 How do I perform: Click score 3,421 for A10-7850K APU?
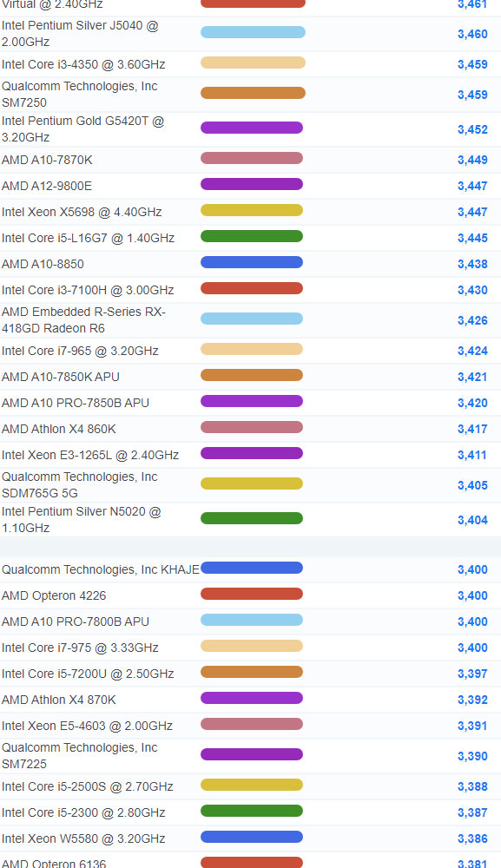tap(472, 377)
